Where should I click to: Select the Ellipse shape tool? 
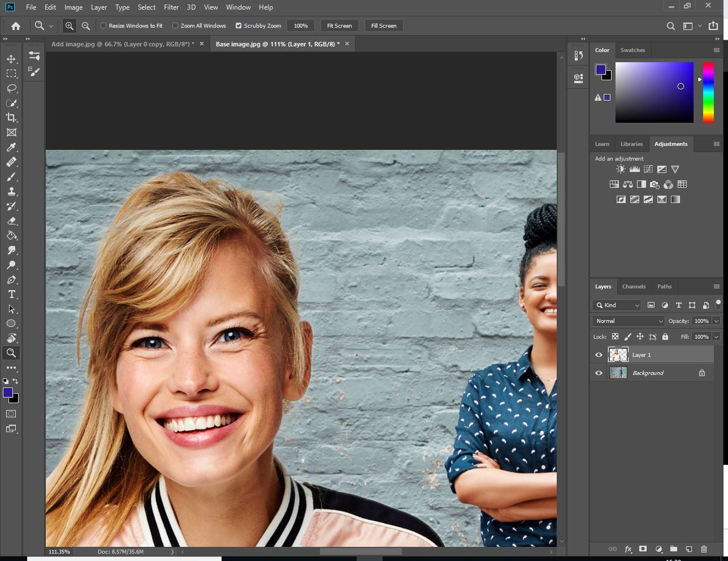[x=11, y=323]
